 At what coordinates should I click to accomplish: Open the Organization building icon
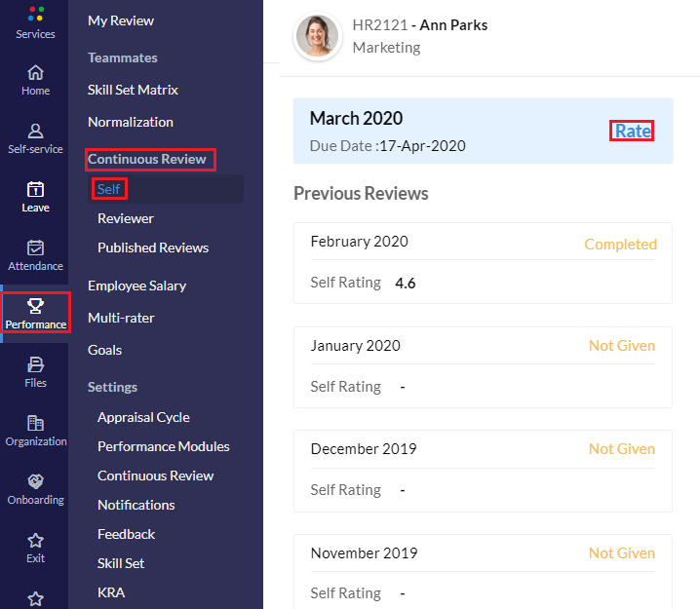[x=35, y=424]
